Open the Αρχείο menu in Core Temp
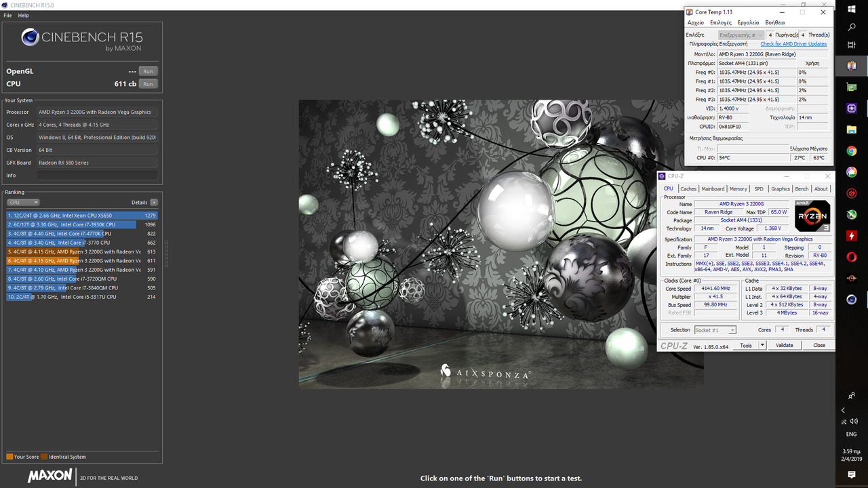This screenshot has height=488, width=868. (695, 22)
